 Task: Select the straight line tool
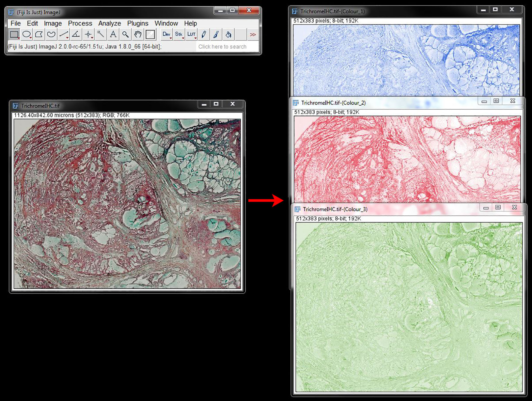click(63, 34)
